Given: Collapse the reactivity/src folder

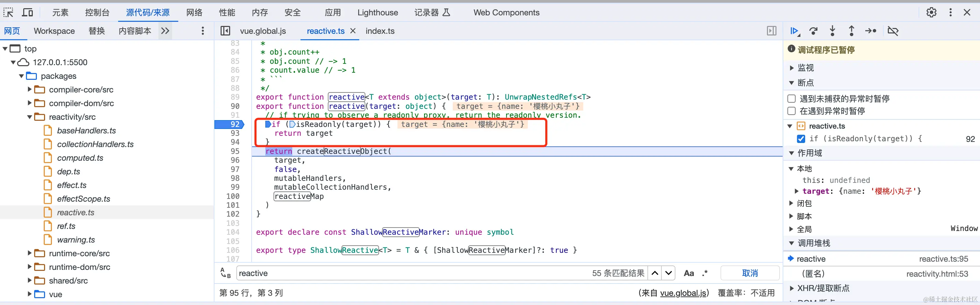Looking at the screenshot, I should point(30,117).
